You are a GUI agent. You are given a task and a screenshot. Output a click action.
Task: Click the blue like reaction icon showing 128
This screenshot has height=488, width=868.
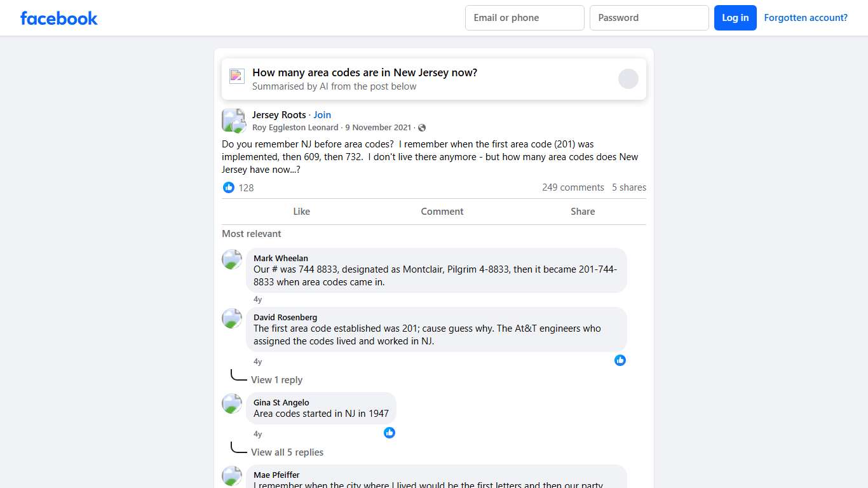[229, 187]
